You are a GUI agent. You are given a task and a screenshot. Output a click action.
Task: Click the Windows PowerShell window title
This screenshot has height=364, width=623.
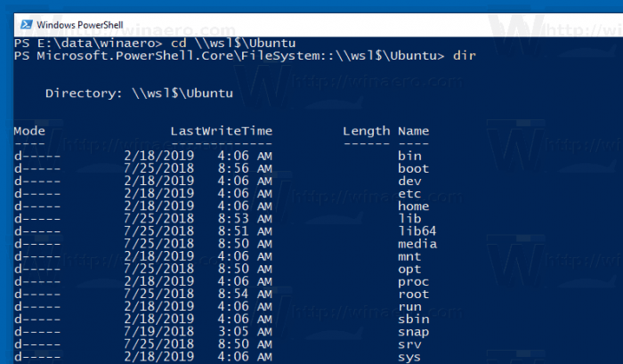(80, 25)
